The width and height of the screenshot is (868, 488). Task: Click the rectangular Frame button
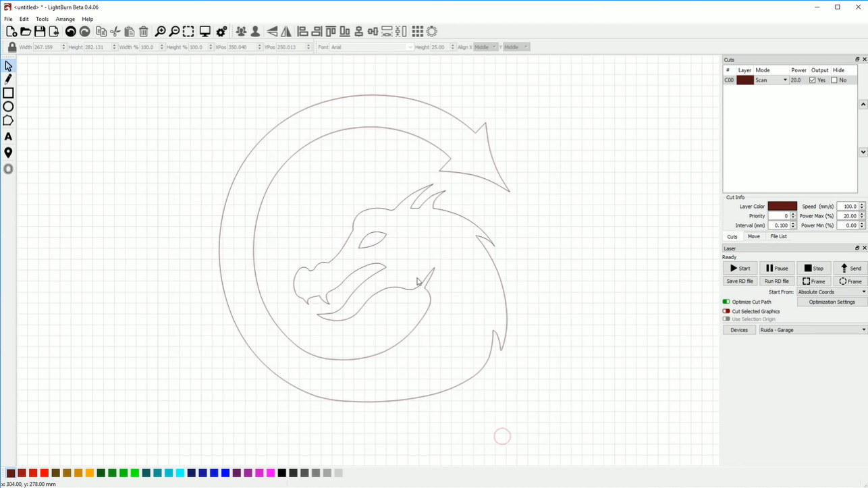(x=814, y=281)
